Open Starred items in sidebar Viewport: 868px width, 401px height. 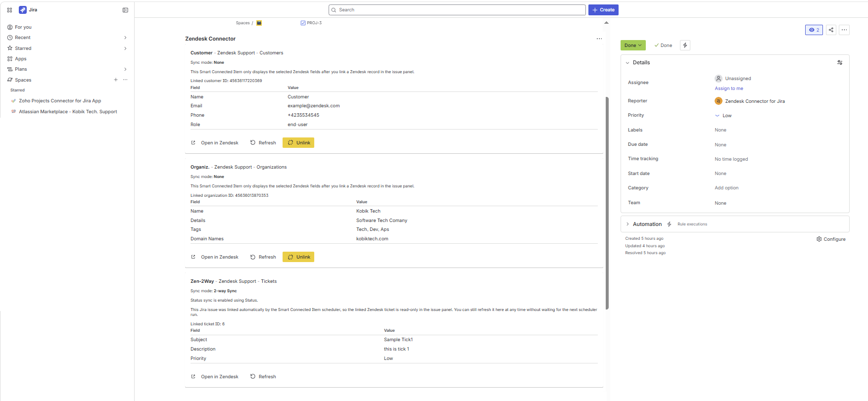click(x=23, y=48)
